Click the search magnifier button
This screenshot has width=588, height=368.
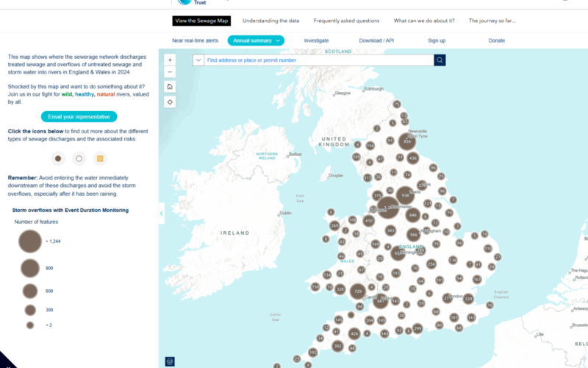pos(440,60)
